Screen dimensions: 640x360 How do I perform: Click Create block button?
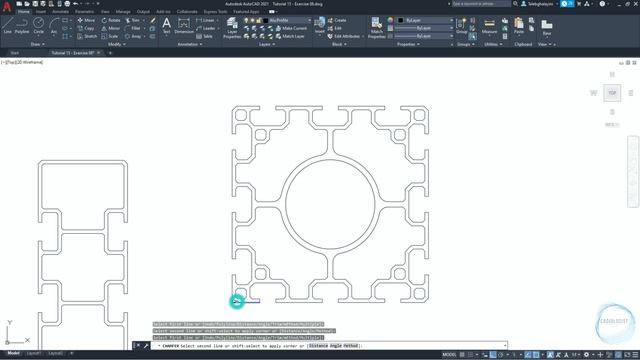(x=337, y=20)
